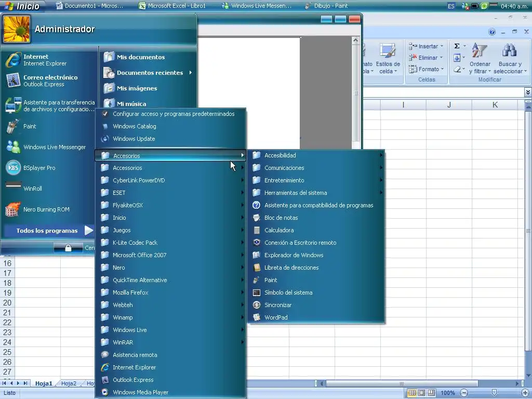Expand the Excel formula bar
Screen dimensions: 532x399
(528, 92)
